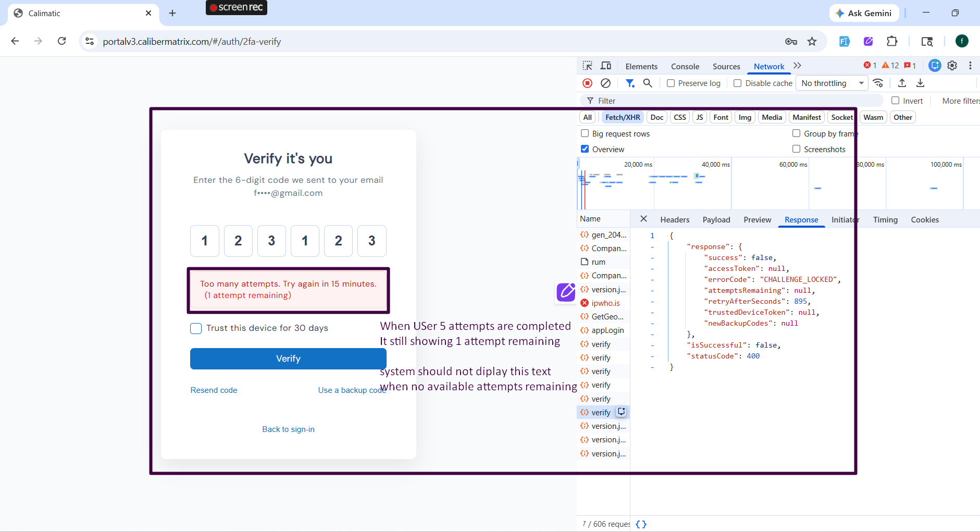Open the Payload tab
Viewport: 980px width, 532px height.
pyautogui.click(x=716, y=220)
